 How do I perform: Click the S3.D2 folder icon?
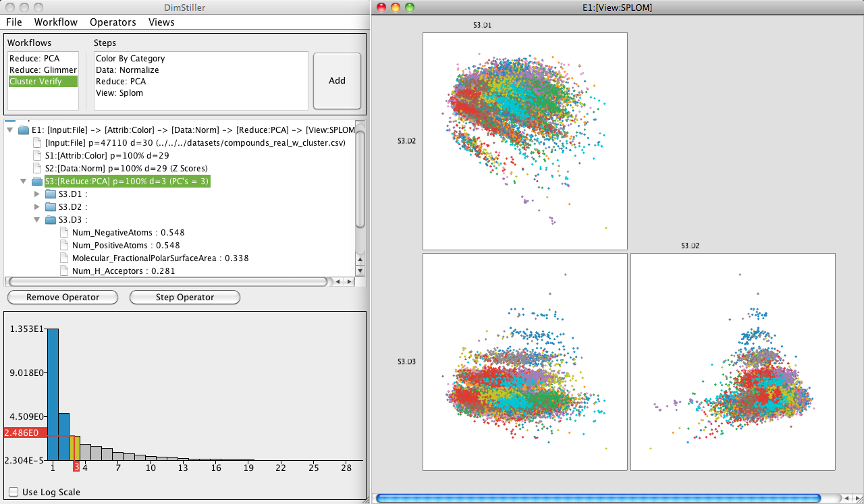tap(51, 207)
